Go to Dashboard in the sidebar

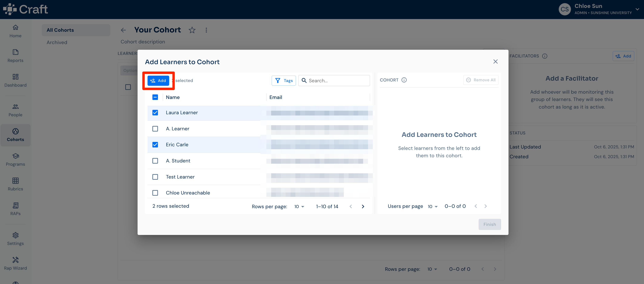[x=15, y=81]
